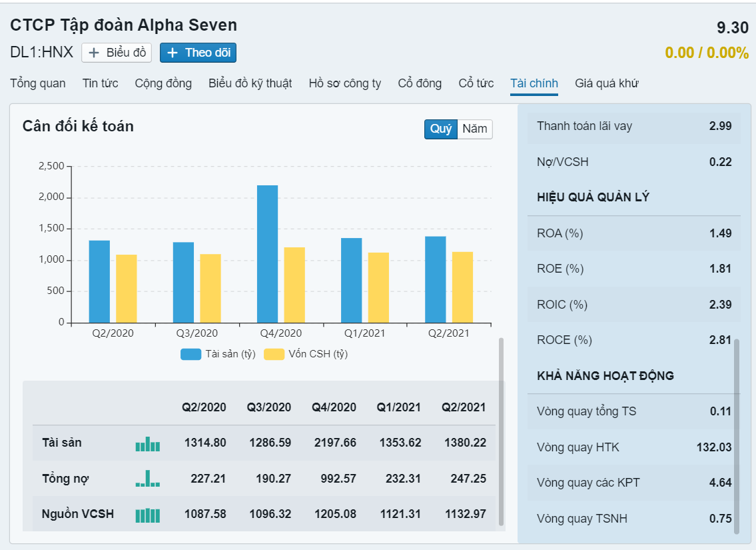Click the Q4/2020 blue Tài sản bar
The height and width of the screenshot is (550, 756).
click(x=267, y=253)
